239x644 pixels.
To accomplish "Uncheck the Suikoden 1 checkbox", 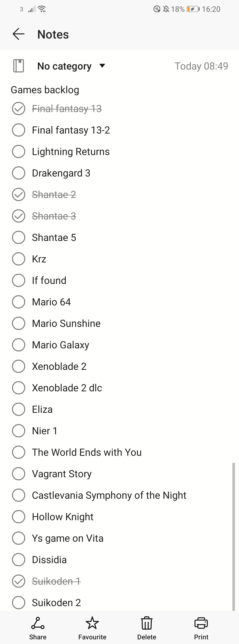I will pyautogui.click(x=19, y=581).
